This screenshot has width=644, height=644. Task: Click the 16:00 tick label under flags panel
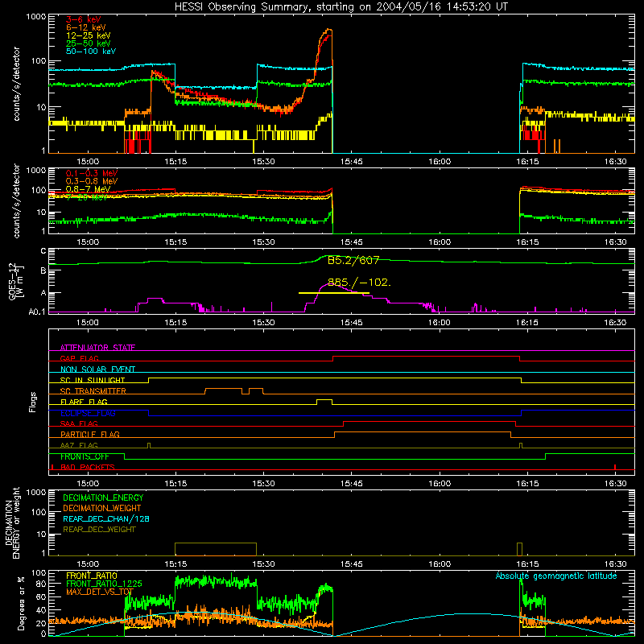(x=440, y=484)
